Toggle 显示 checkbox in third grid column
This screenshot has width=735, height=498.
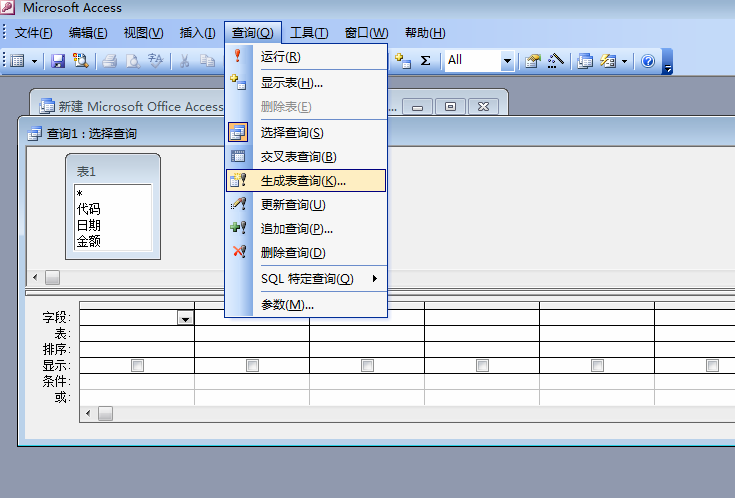click(368, 365)
